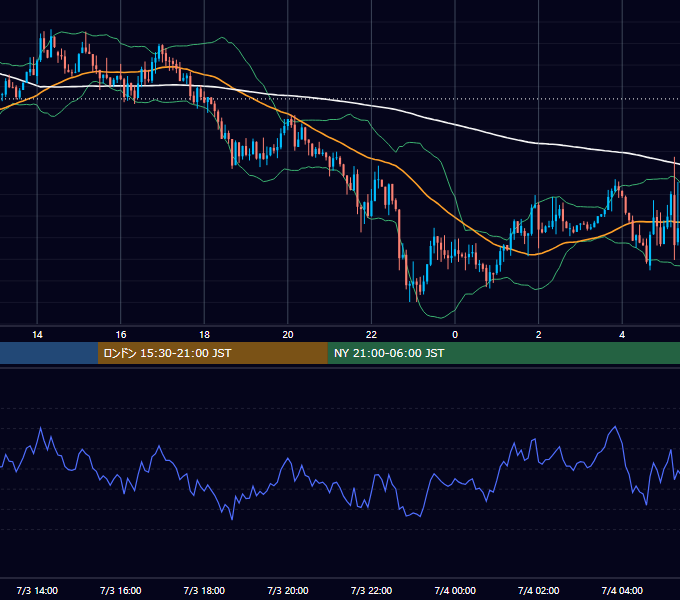This screenshot has width=680, height=600.
Task: Click the 7/3 20:00 label on oscillator axis
Action: [x=288, y=590]
